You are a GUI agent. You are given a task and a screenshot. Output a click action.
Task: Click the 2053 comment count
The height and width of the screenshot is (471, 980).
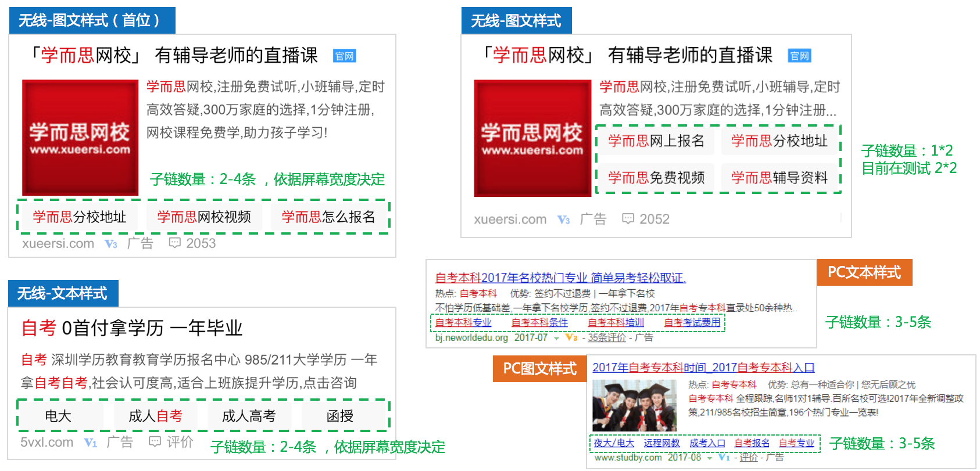coord(201,243)
